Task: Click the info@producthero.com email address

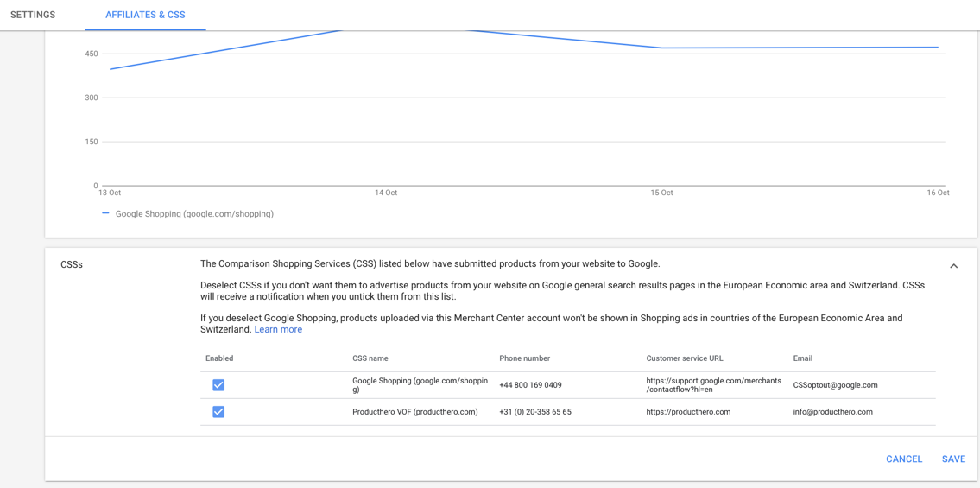Action: click(x=832, y=412)
